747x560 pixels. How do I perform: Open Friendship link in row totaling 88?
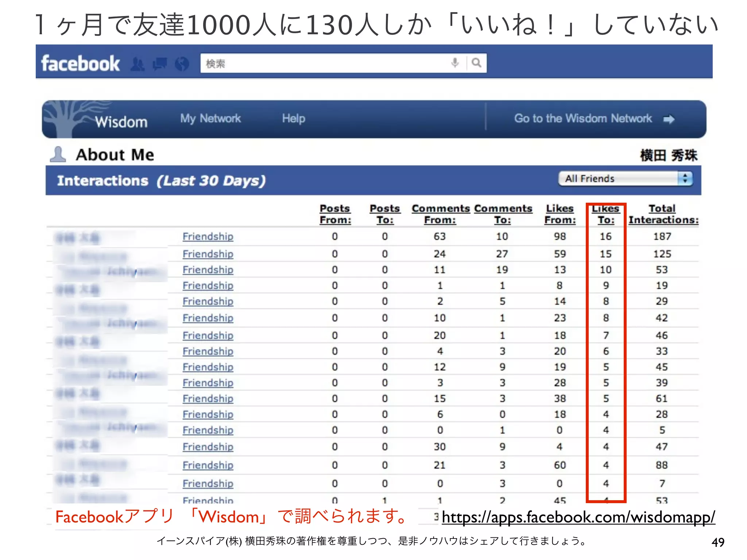pos(208,466)
